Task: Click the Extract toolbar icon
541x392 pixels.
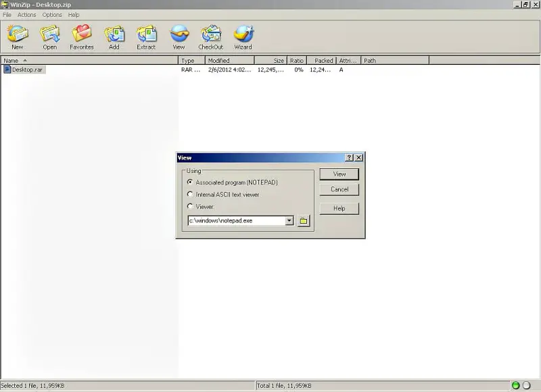Action: pos(146,34)
